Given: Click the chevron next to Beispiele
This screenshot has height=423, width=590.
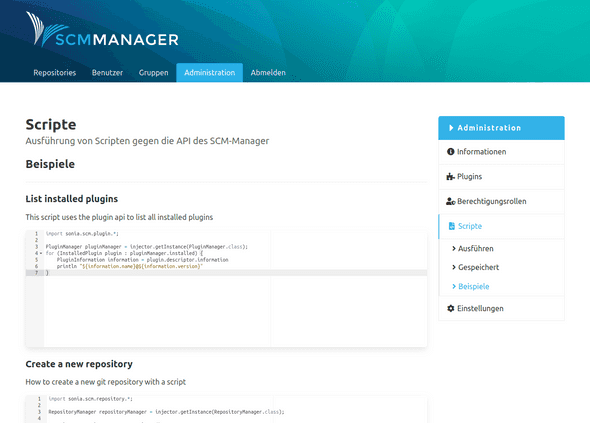Looking at the screenshot, I should coord(454,286).
